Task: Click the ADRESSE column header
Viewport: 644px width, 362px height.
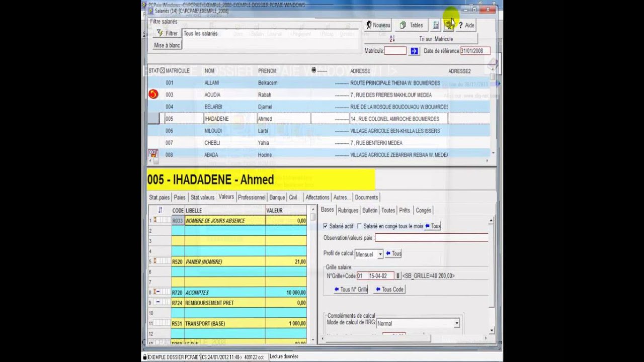Action: click(360, 71)
